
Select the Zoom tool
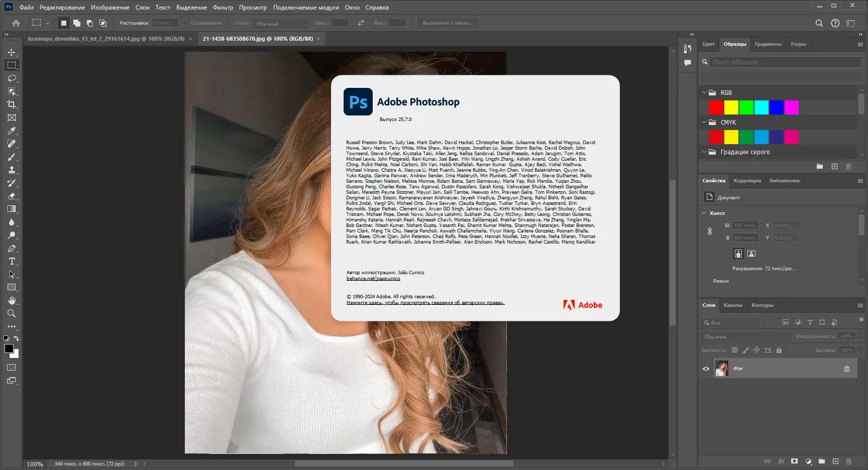click(x=12, y=313)
